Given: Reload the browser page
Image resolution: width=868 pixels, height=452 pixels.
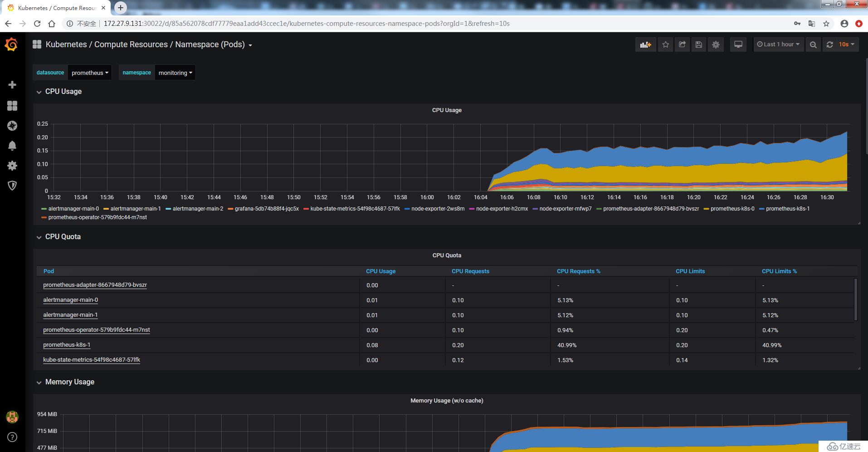Looking at the screenshot, I should click(x=37, y=24).
